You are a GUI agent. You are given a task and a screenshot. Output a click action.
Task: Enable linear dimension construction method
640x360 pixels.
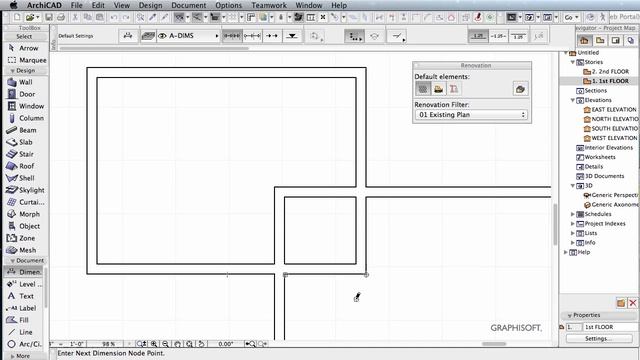coord(232,36)
